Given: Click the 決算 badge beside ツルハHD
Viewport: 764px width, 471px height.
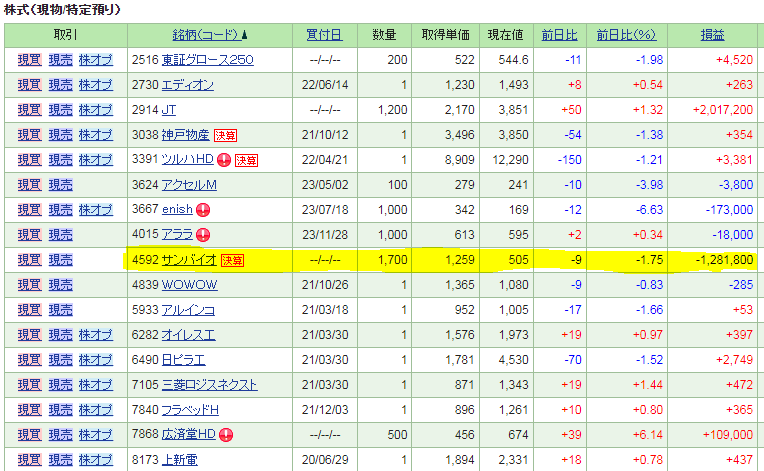Looking at the screenshot, I should pyautogui.click(x=246, y=160).
